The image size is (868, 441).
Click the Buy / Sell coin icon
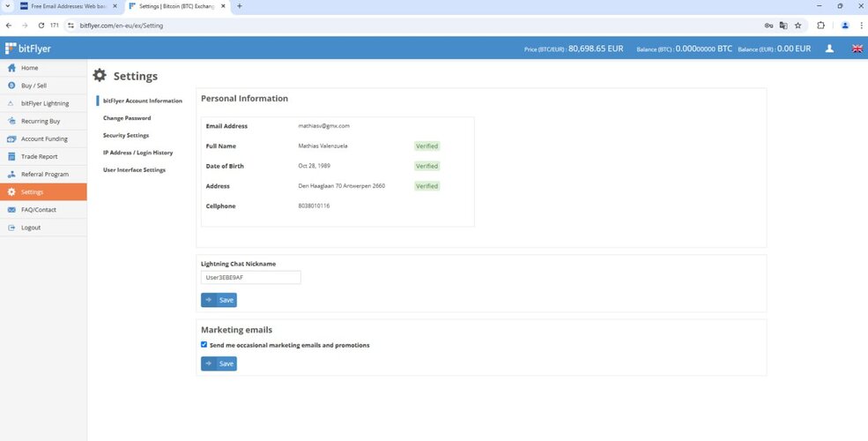click(11, 86)
